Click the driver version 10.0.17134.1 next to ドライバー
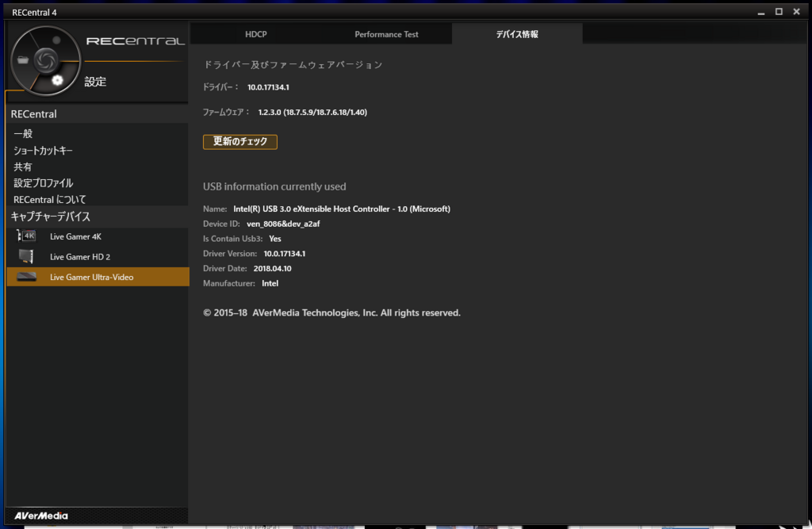The image size is (812, 529). pyautogui.click(x=268, y=87)
